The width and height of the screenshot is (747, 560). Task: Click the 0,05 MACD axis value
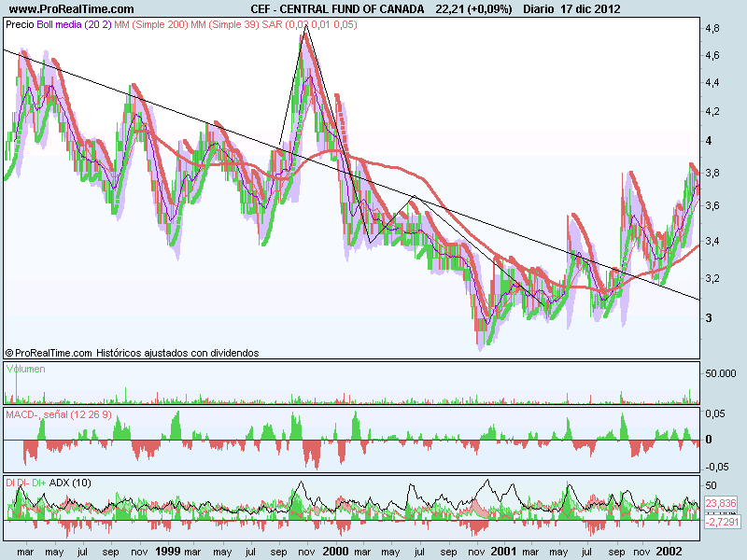pyautogui.click(x=715, y=413)
